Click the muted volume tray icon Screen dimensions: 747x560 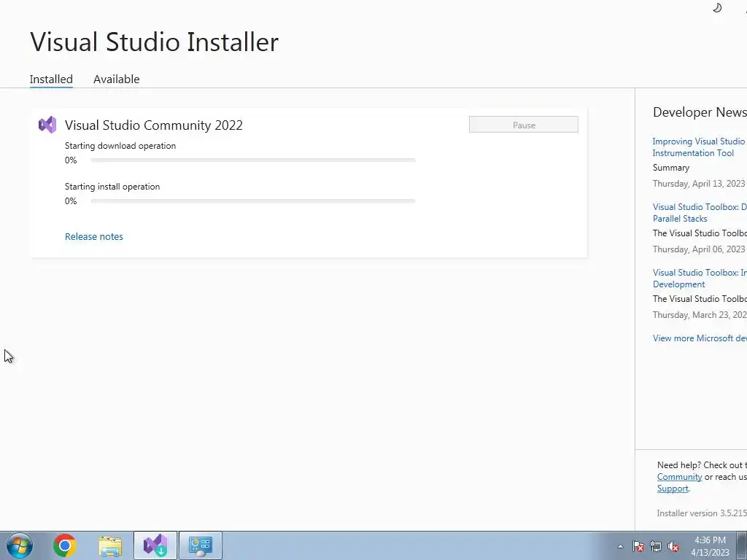[x=673, y=546]
